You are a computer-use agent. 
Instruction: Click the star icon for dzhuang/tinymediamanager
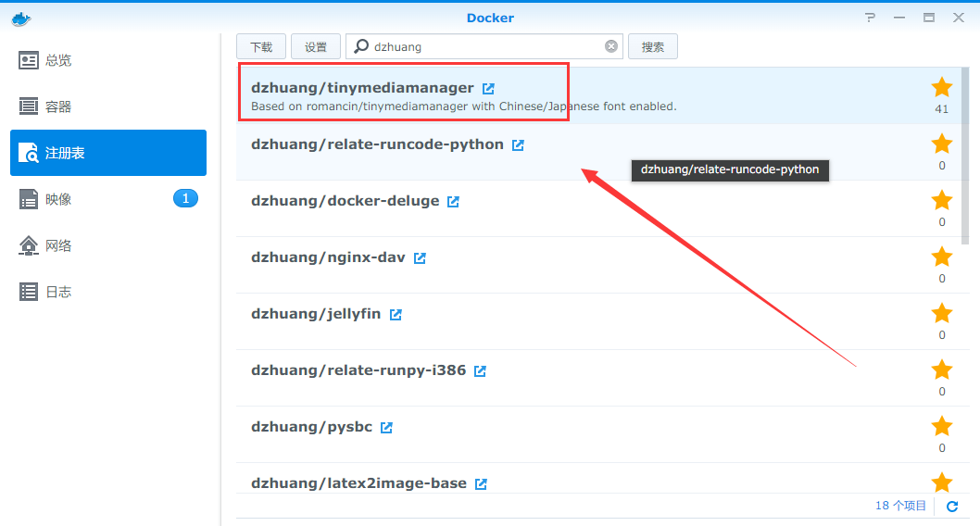click(x=941, y=88)
